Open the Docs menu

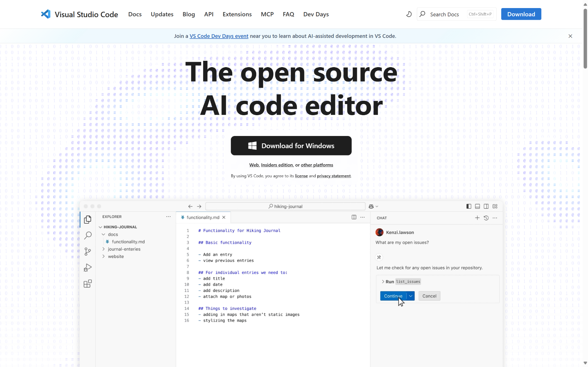(135, 14)
